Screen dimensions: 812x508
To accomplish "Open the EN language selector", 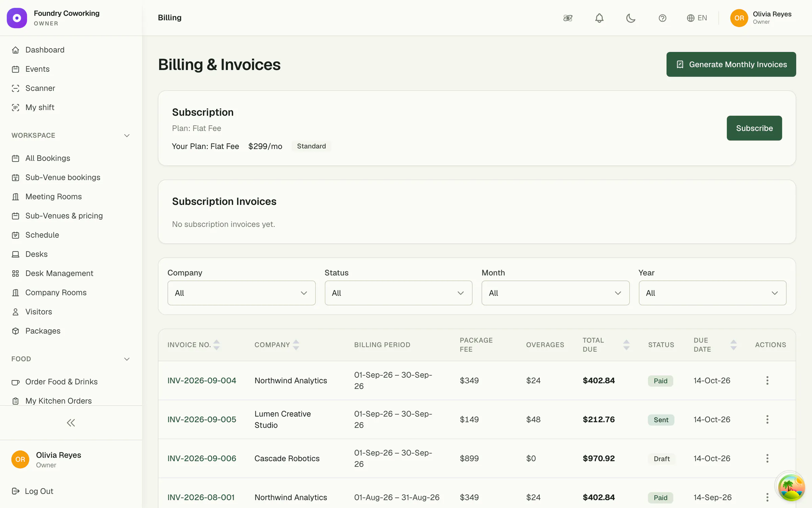I will coord(697,18).
